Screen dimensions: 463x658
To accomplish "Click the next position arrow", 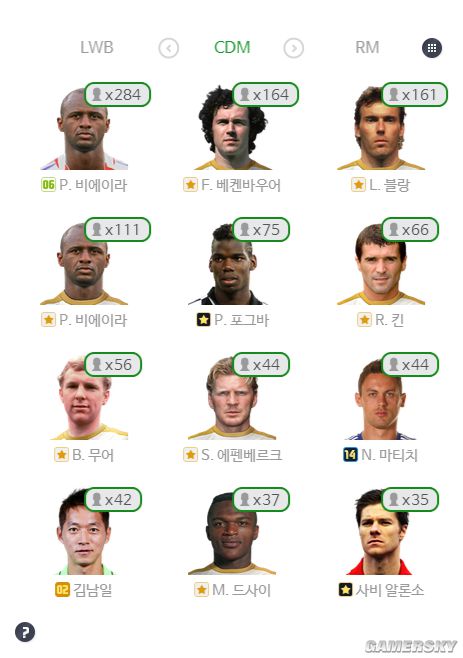I will click(293, 48).
